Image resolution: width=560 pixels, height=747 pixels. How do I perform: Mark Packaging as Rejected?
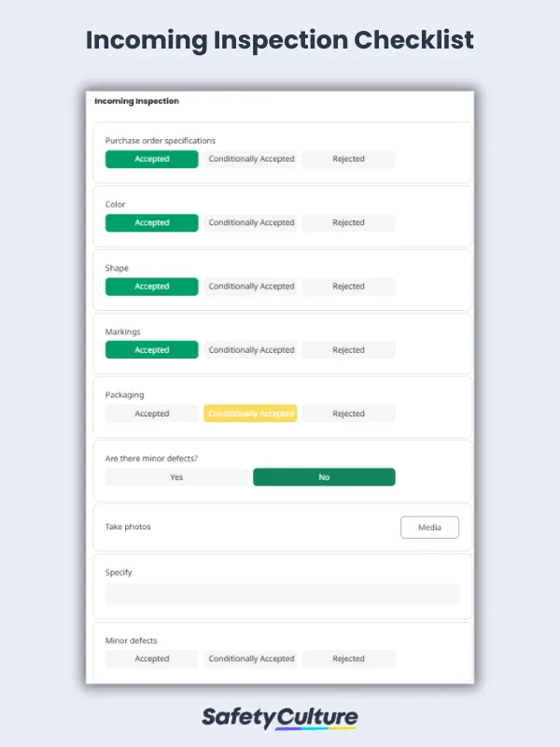pyautogui.click(x=348, y=413)
